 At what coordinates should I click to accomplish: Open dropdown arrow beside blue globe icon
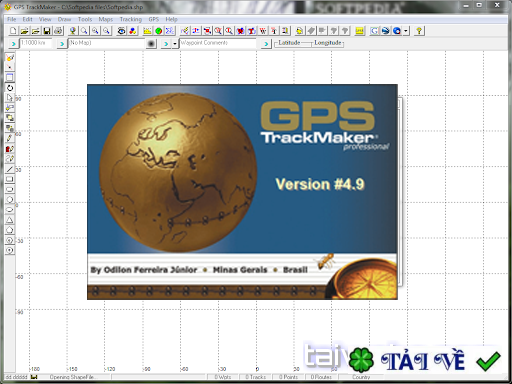point(406,31)
